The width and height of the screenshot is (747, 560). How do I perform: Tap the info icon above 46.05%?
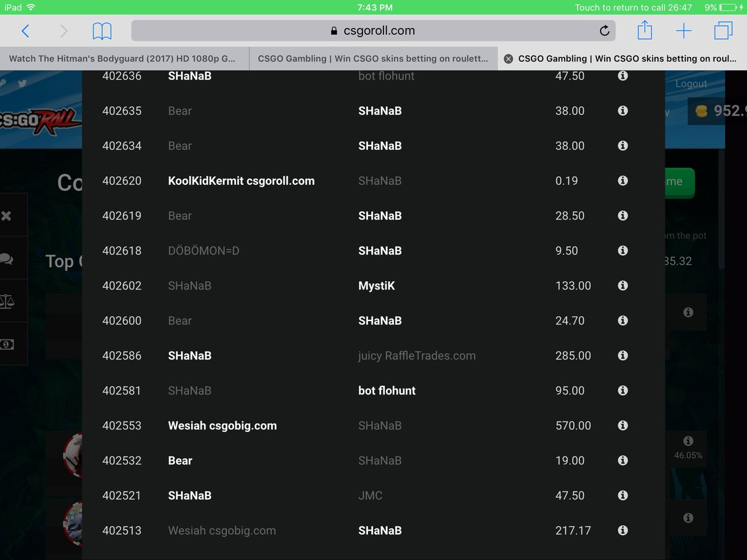coord(688,441)
